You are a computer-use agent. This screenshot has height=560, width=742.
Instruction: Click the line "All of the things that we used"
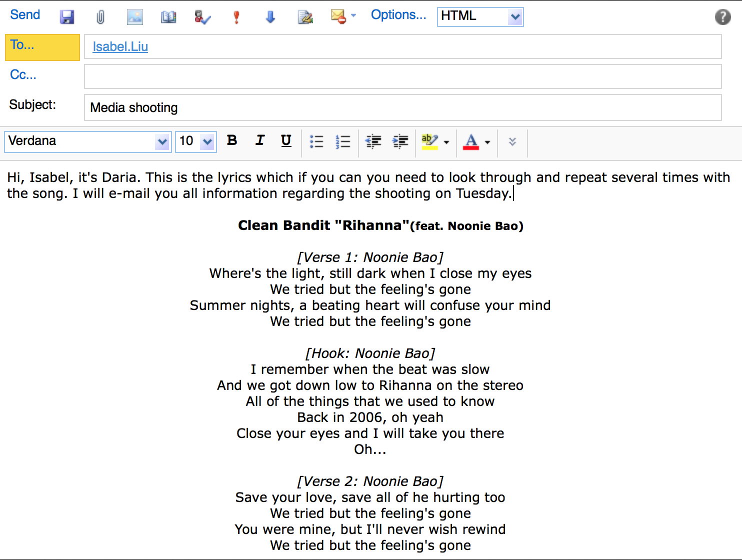[370, 401]
